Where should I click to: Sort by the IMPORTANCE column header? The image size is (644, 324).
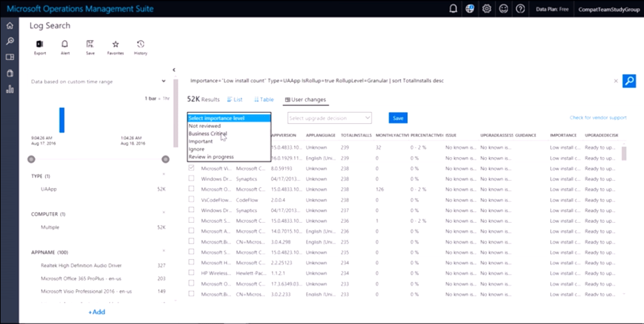pos(563,135)
